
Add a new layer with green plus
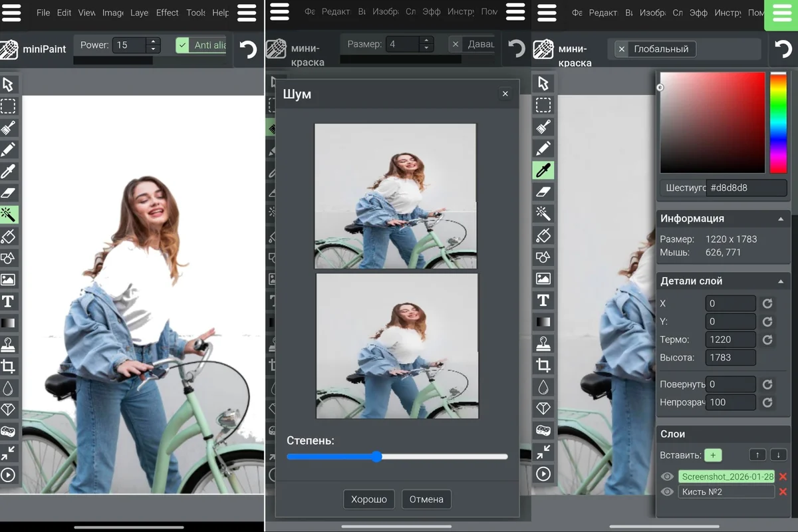coord(713,456)
